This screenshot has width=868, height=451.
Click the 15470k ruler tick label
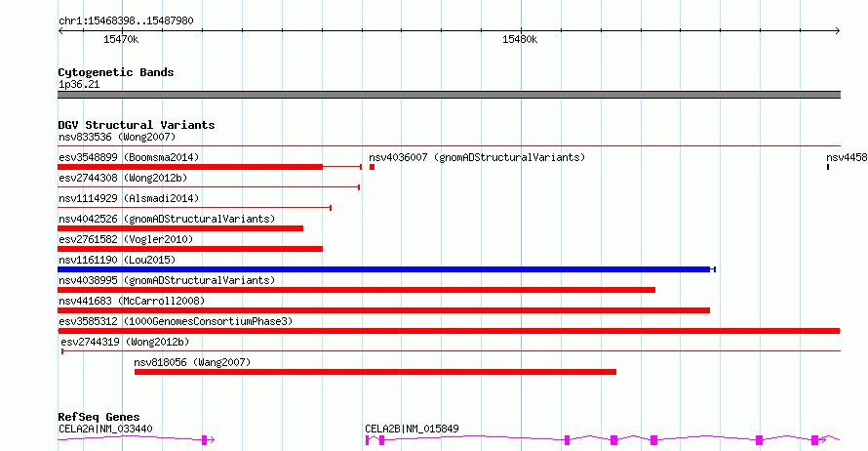point(121,39)
